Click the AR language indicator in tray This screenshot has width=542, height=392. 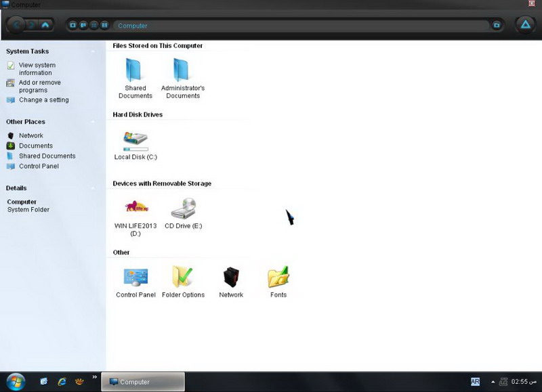[x=476, y=382]
